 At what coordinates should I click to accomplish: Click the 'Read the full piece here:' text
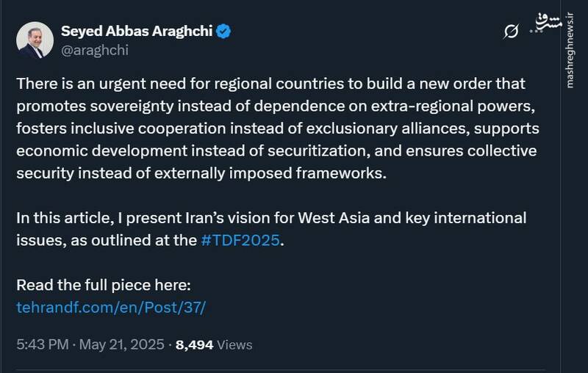point(104,285)
